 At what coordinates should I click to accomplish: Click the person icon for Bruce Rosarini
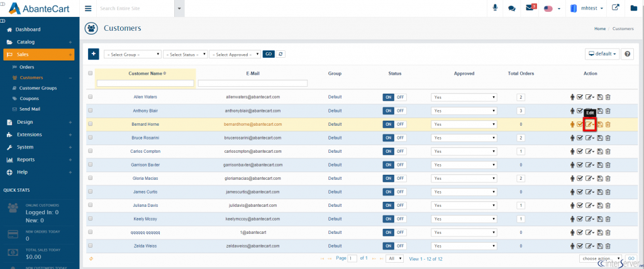click(x=572, y=138)
